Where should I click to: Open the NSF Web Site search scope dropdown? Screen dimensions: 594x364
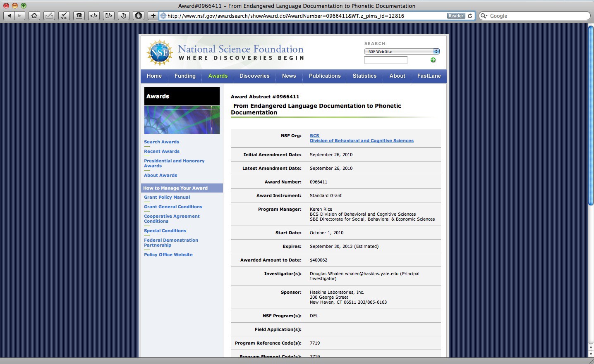[x=402, y=51]
